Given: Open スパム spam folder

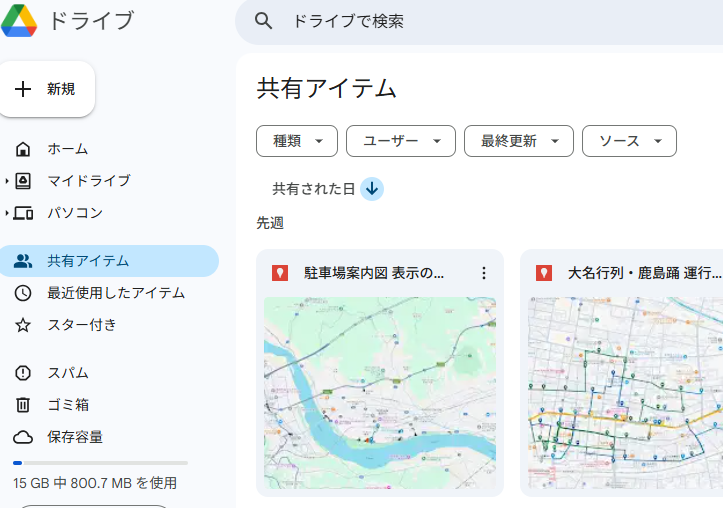Looking at the screenshot, I should point(67,373).
